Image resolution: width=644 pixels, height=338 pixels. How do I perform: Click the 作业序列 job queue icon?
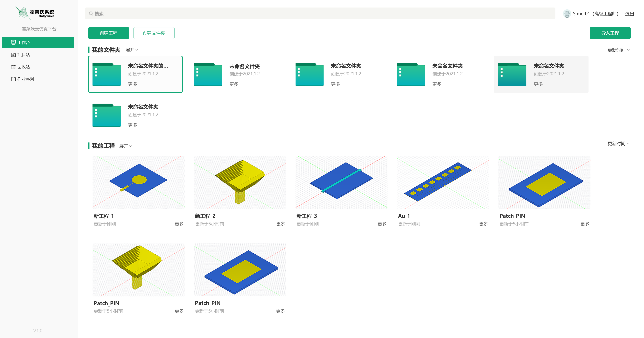coord(13,79)
